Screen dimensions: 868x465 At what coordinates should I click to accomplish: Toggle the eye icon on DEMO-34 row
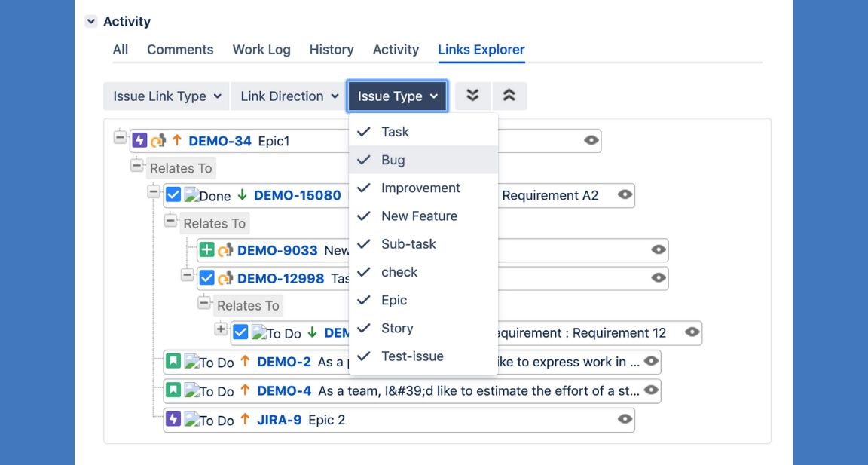click(591, 140)
